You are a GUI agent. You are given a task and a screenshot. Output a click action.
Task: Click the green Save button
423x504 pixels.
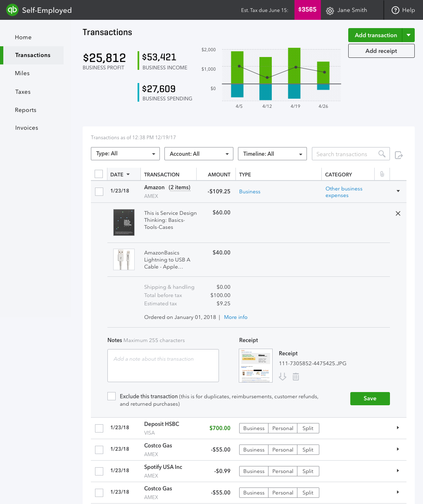click(370, 398)
